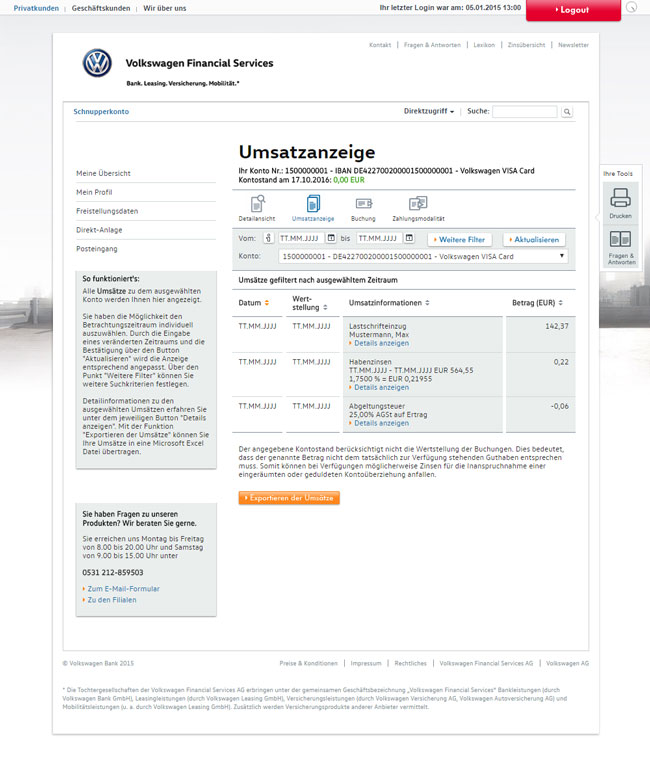
Task: Open the Buchung booking icon
Action: coord(363,203)
